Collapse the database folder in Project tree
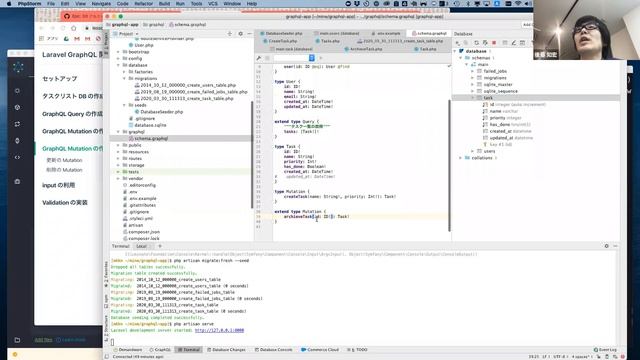The width and height of the screenshot is (640, 360). [x=118, y=65]
